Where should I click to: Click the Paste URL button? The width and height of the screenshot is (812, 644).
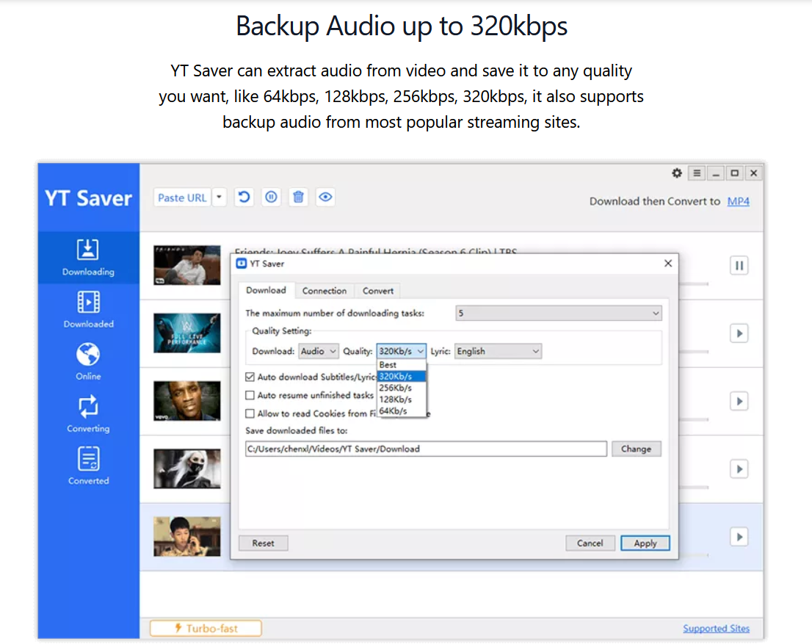[182, 198]
